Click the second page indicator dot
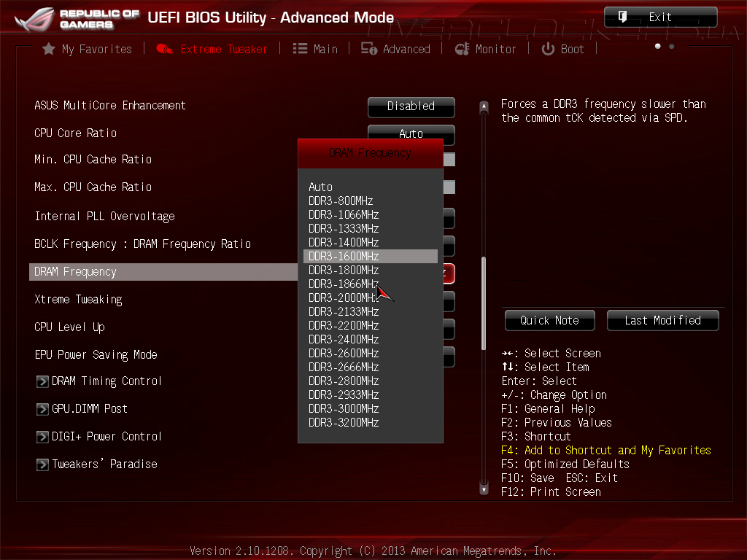The width and height of the screenshot is (747, 560). (x=672, y=46)
